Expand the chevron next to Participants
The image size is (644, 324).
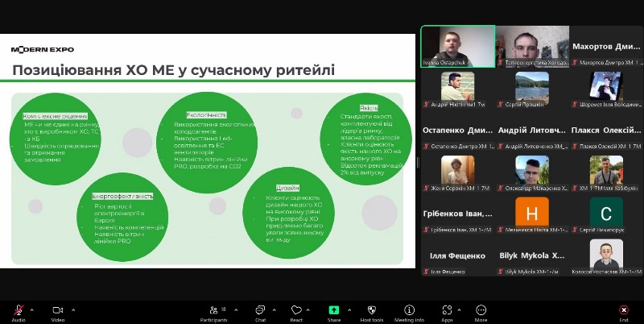click(x=236, y=310)
